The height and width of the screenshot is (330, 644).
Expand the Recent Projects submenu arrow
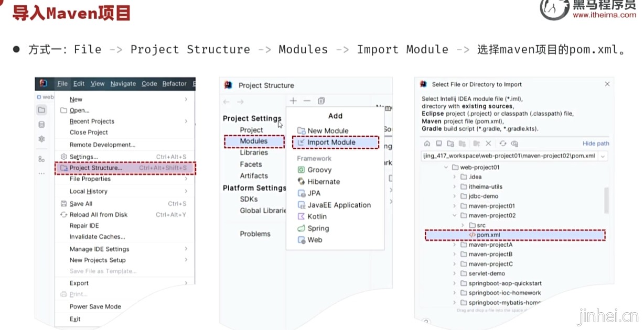[186, 121]
